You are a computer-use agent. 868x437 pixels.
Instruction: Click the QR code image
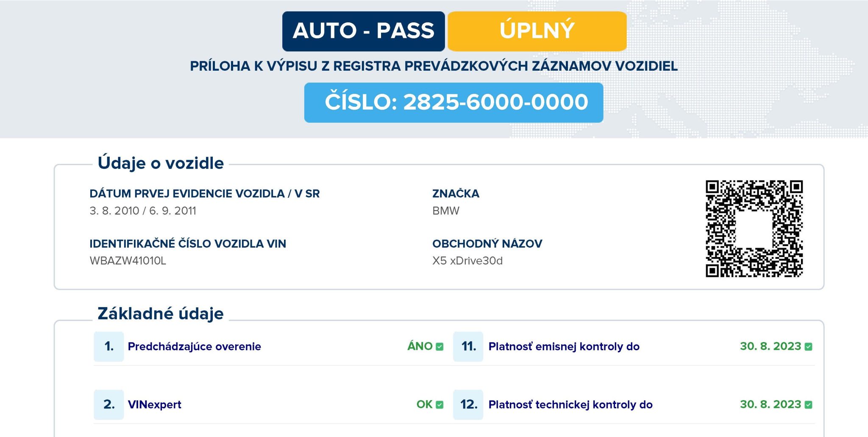[754, 228]
